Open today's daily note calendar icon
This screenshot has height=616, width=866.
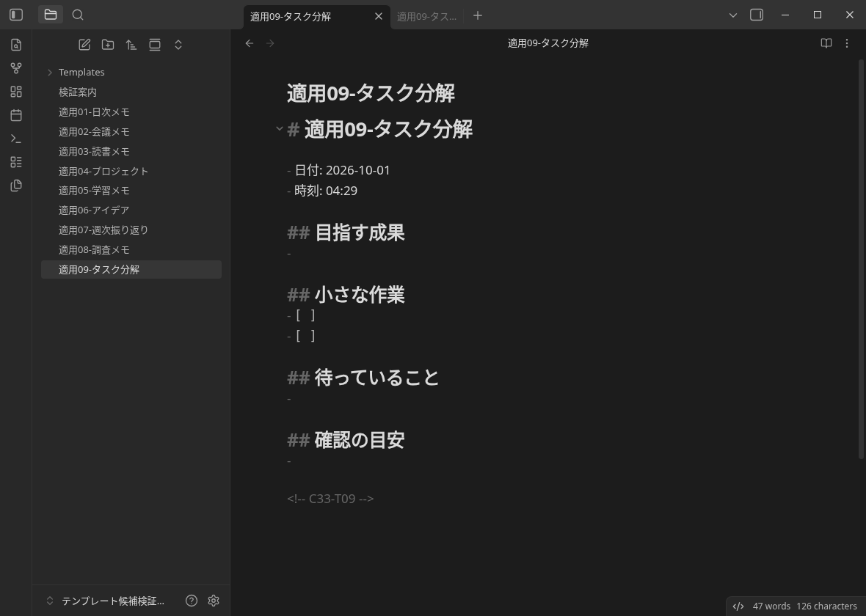tap(16, 115)
